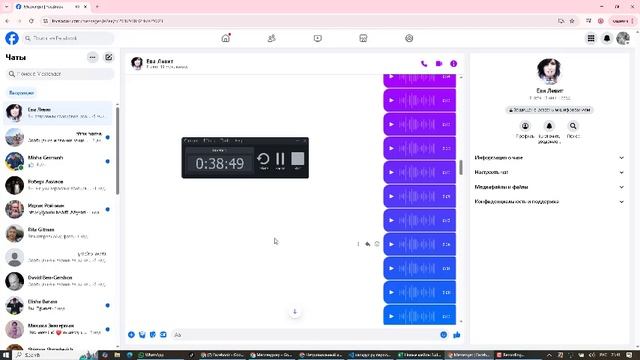Go back in the browser
Screen dimensions: 640x360
coord(7,21)
